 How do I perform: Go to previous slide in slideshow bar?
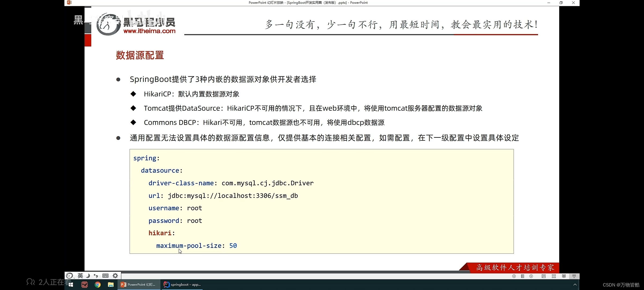(x=514, y=276)
